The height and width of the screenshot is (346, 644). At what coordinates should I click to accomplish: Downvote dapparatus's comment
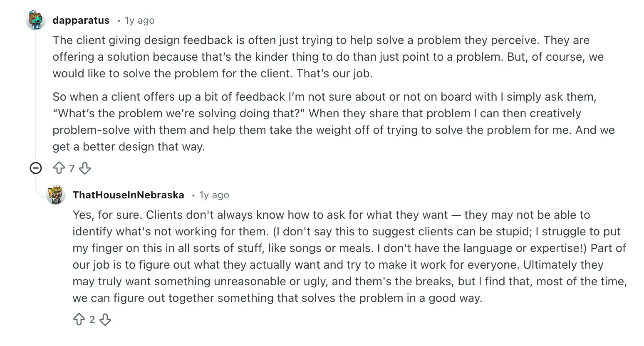[x=84, y=168]
